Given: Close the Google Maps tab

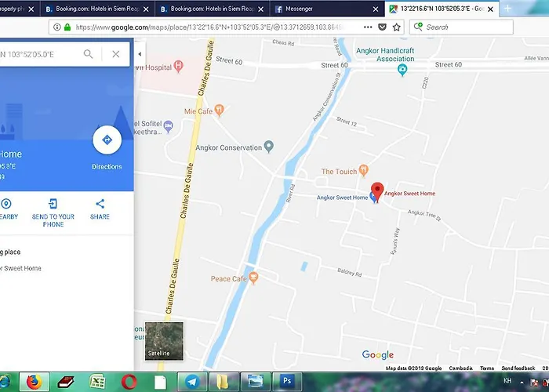Looking at the screenshot, I should tap(490, 9).
